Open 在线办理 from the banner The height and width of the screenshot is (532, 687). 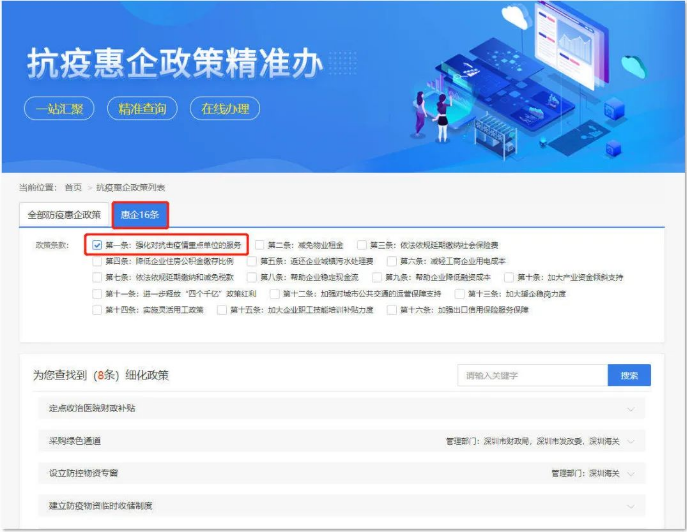[x=224, y=108]
